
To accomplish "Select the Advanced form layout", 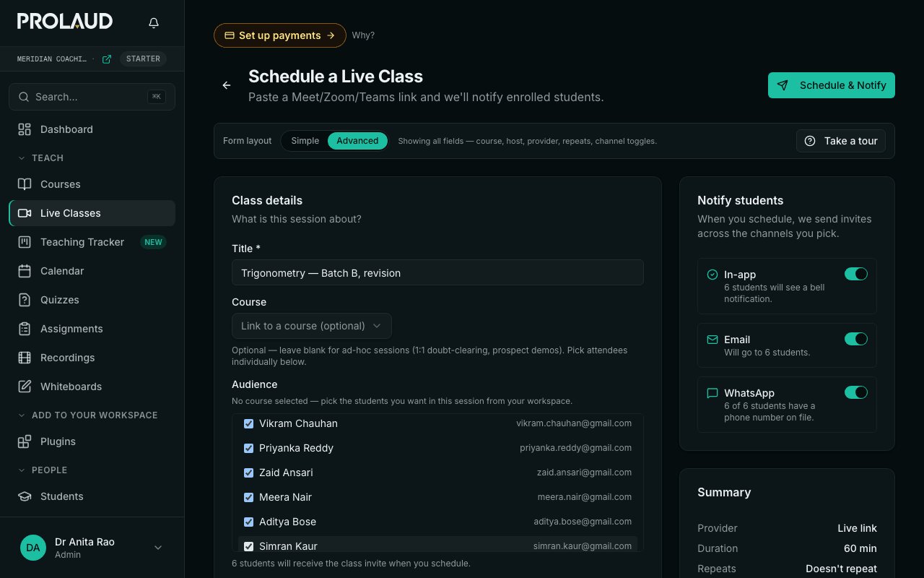I will (357, 141).
